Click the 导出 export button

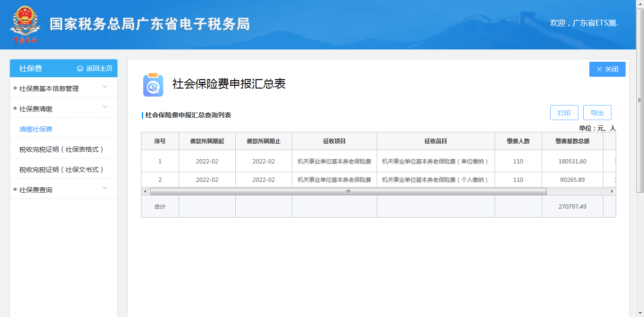click(x=597, y=113)
